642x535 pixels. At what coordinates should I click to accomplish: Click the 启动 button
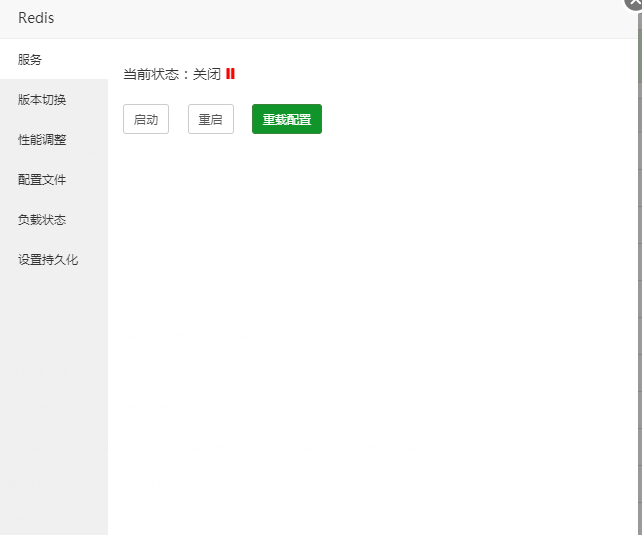click(146, 119)
